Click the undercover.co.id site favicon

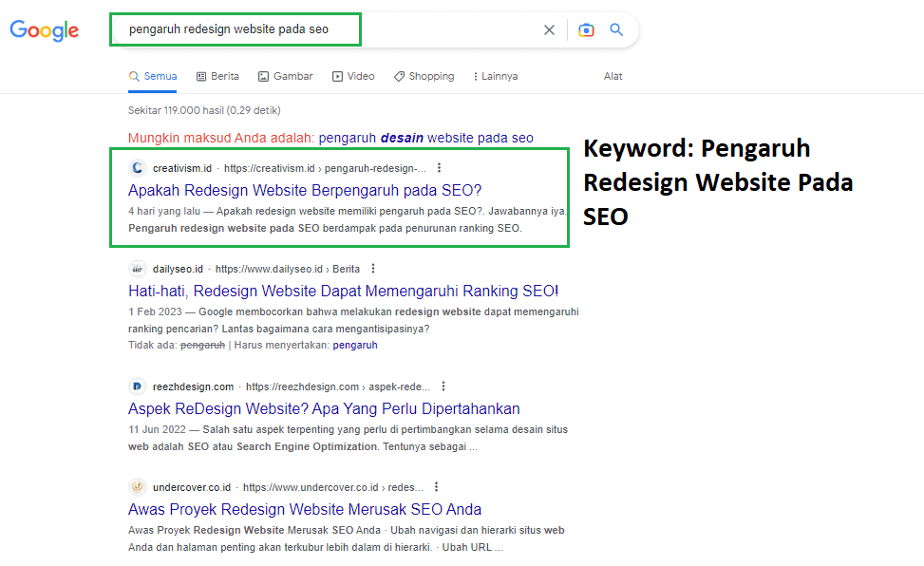[x=136, y=486]
